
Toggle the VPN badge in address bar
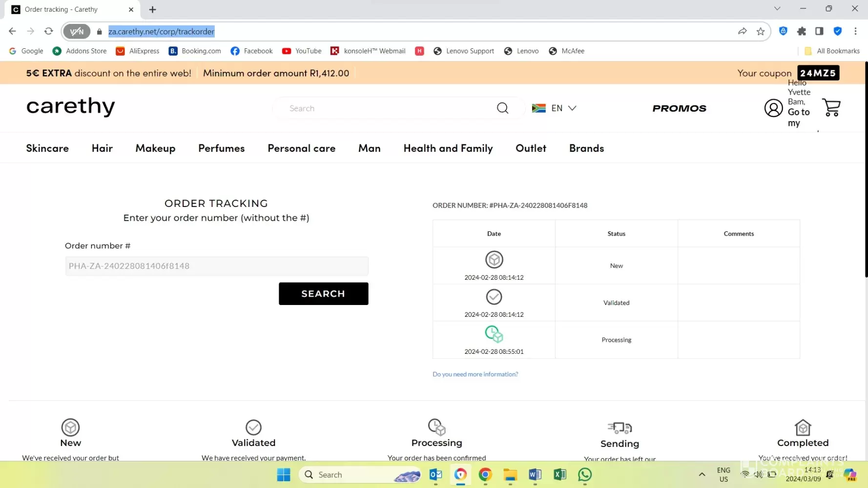pos(77,32)
